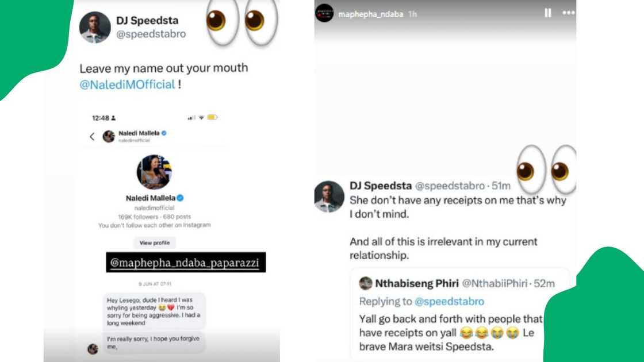Open the @NalediMOfficial mention link
The height and width of the screenshot is (362, 644).
[x=128, y=84]
